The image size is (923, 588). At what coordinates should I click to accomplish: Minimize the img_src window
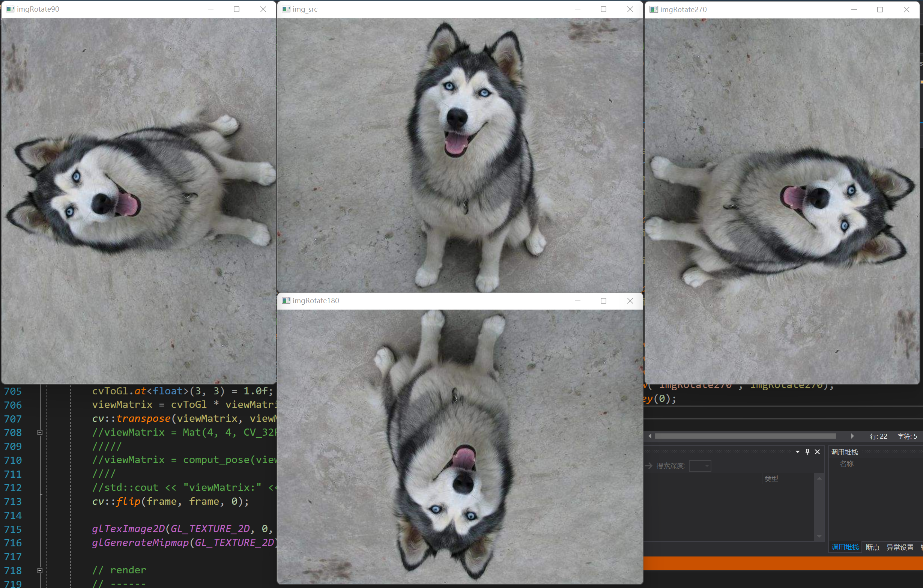(x=577, y=9)
